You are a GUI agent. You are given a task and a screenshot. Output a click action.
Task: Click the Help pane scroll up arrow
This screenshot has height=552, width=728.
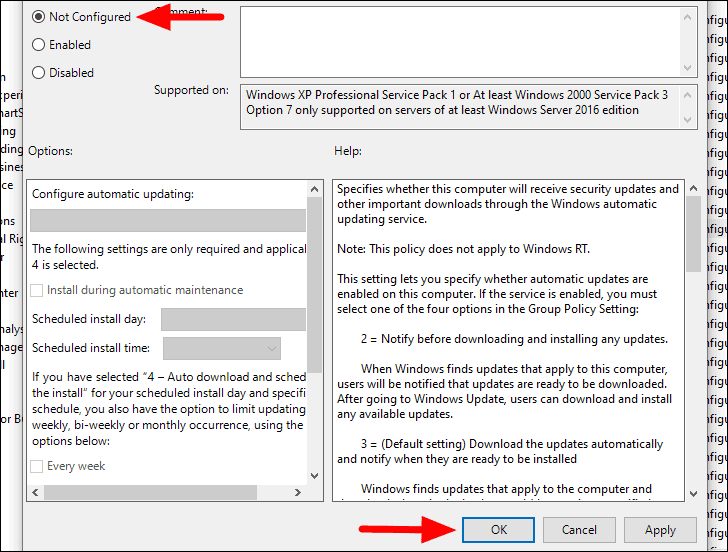pos(694,188)
